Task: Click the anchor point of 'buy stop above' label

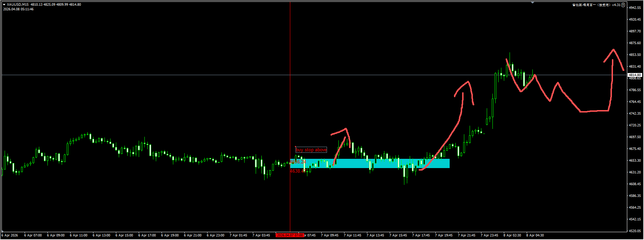Action: coord(296,147)
